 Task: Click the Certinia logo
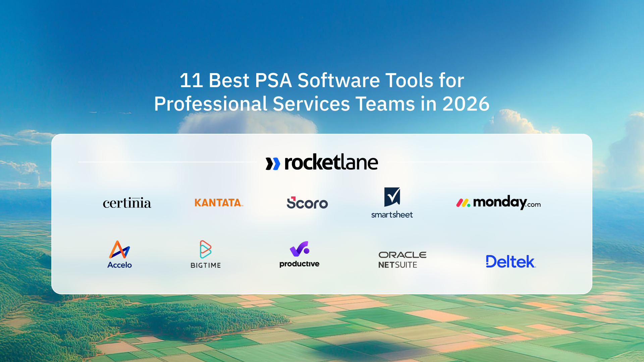(x=127, y=202)
